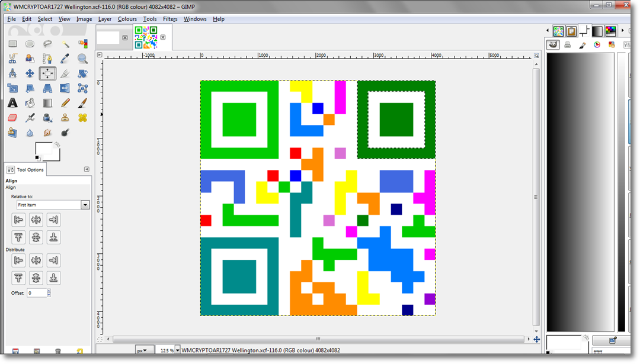Select the Flip tool
The width and height of the screenshot is (640, 364).
click(x=65, y=88)
